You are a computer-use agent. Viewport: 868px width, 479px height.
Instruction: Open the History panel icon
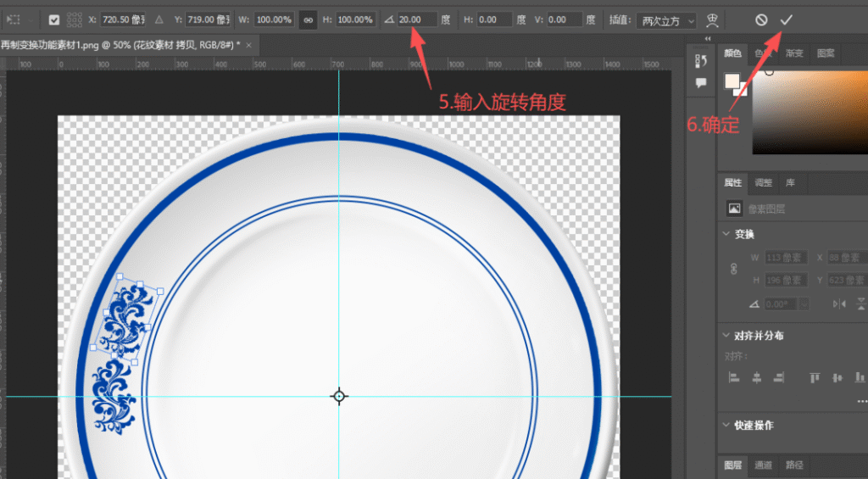[701, 61]
